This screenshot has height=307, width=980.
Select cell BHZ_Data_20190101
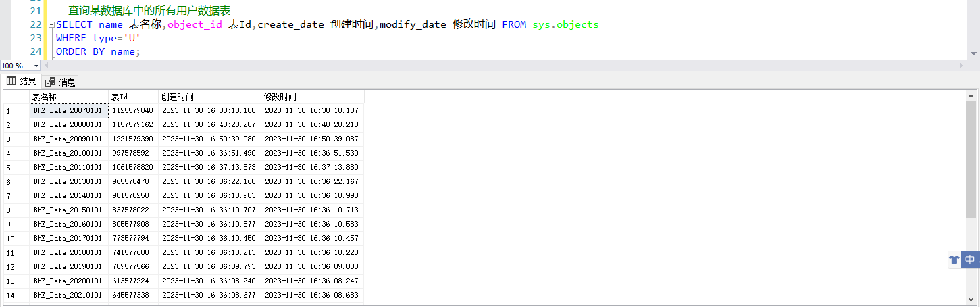pyautogui.click(x=69, y=266)
